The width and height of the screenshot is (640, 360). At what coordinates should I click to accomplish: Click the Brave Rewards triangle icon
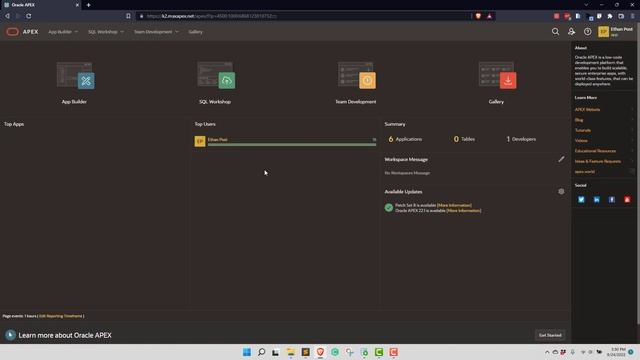489,16
